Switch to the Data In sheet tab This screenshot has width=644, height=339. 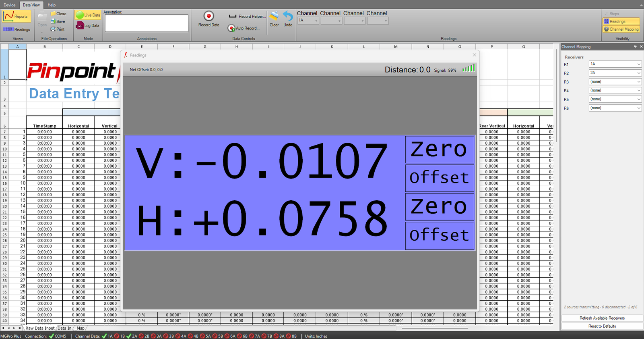click(x=64, y=328)
